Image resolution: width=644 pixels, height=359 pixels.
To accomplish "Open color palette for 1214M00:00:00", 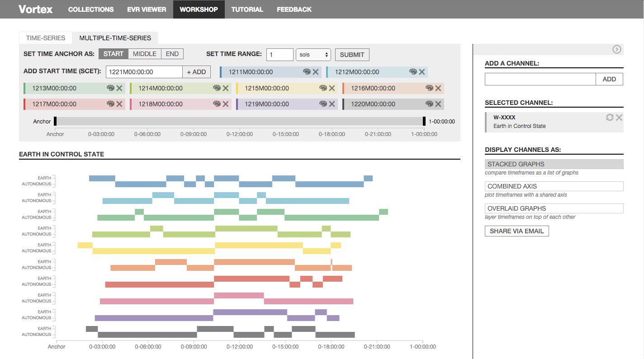I will click(x=217, y=88).
